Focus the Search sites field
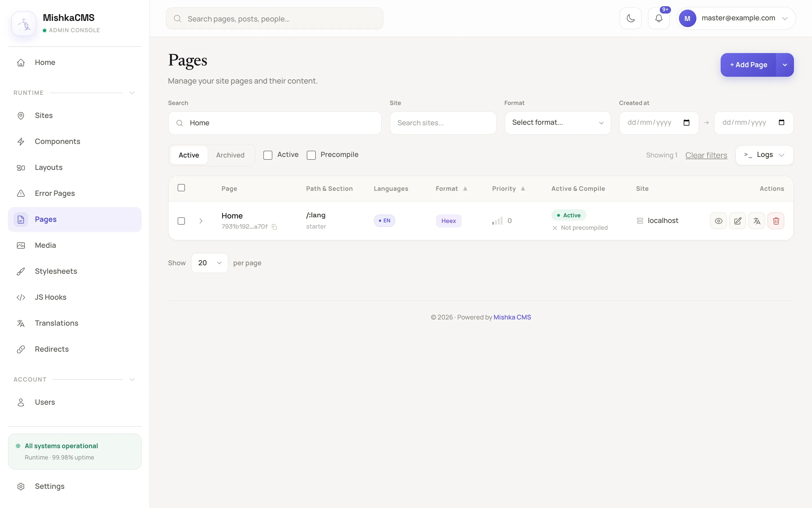Viewport: 812px width, 508px height. [x=443, y=123]
